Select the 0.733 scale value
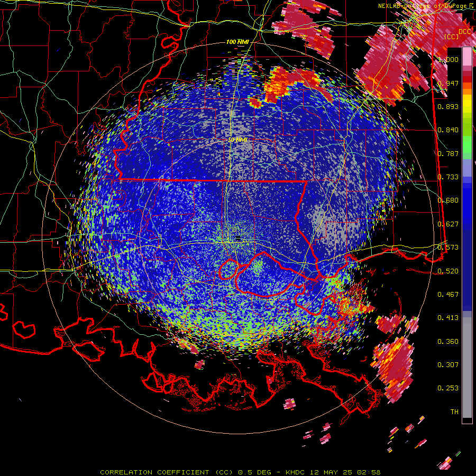 click(448, 177)
